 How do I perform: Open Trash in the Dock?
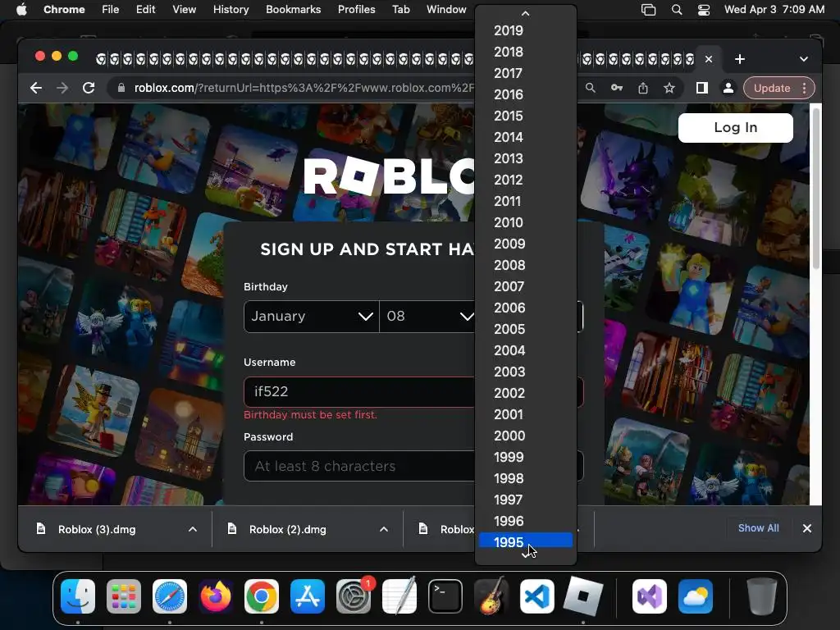(762, 596)
